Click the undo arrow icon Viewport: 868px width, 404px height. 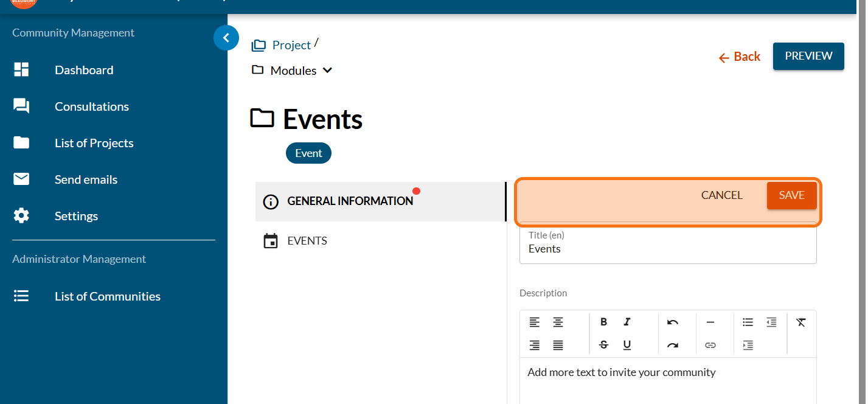(x=672, y=322)
